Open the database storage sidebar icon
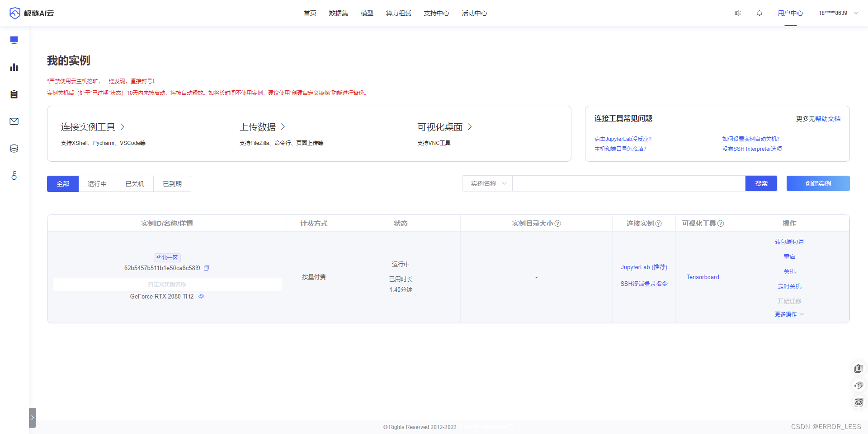 coord(14,149)
